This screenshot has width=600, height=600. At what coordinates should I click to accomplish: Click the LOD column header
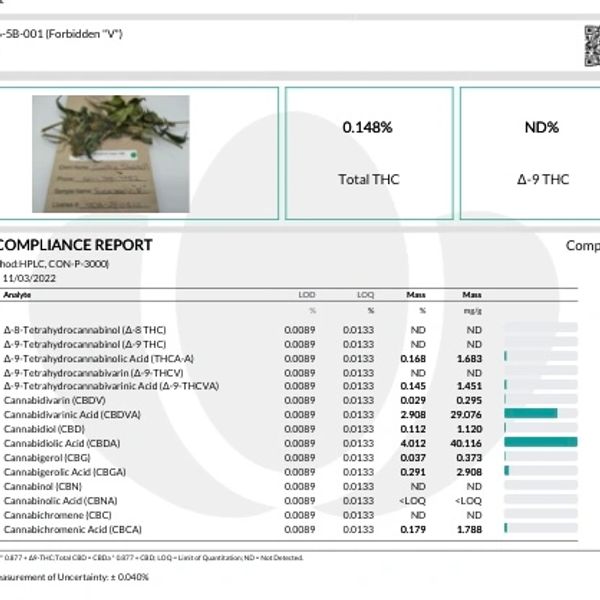[x=307, y=295]
